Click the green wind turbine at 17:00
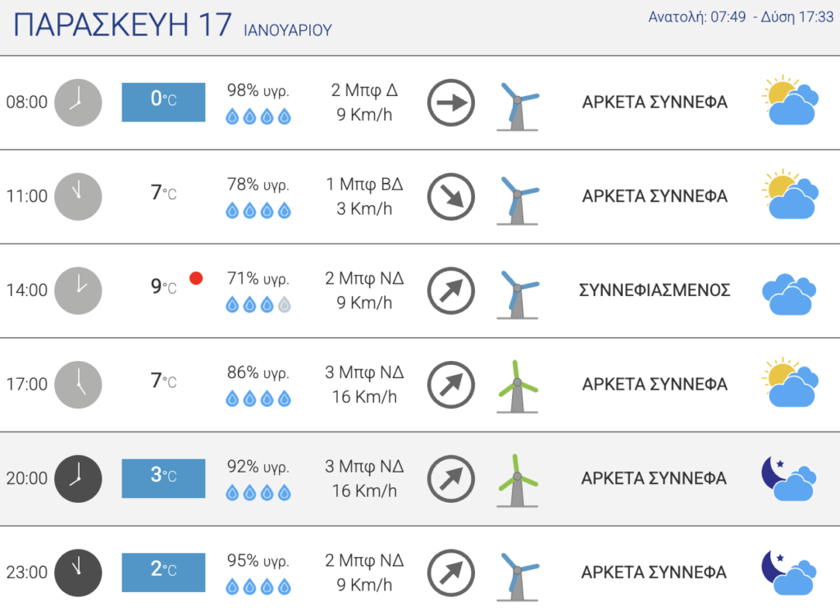The width and height of the screenshot is (840, 616). click(517, 386)
